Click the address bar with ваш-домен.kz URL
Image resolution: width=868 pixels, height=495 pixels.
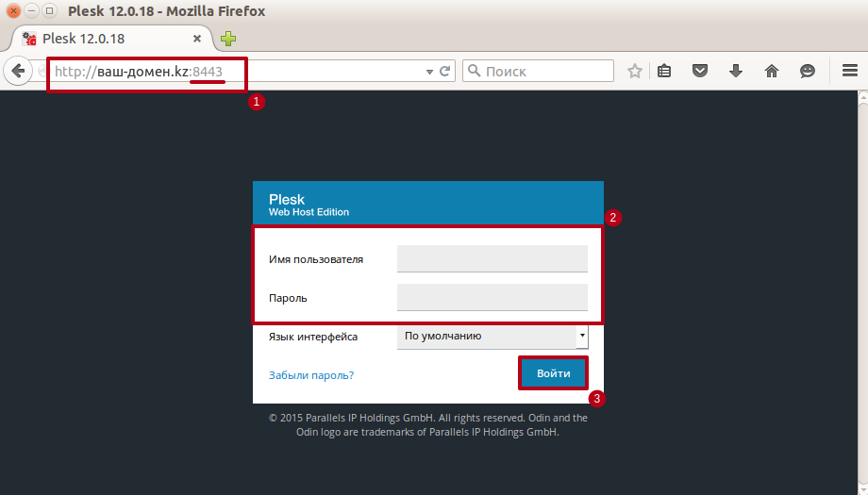[x=238, y=72]
